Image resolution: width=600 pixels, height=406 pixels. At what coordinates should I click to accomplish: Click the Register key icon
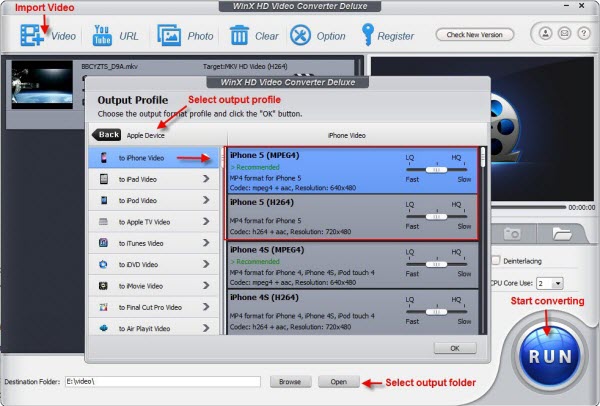pos(367,35)
